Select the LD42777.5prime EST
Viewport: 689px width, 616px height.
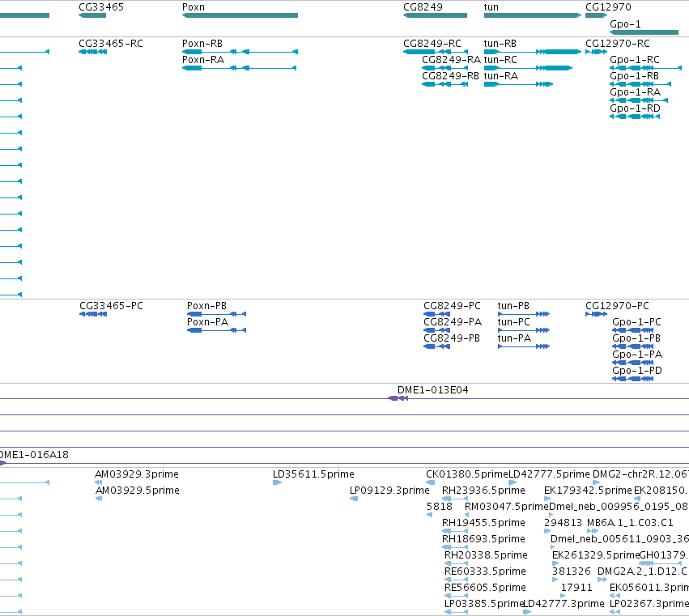pos(512,482)
